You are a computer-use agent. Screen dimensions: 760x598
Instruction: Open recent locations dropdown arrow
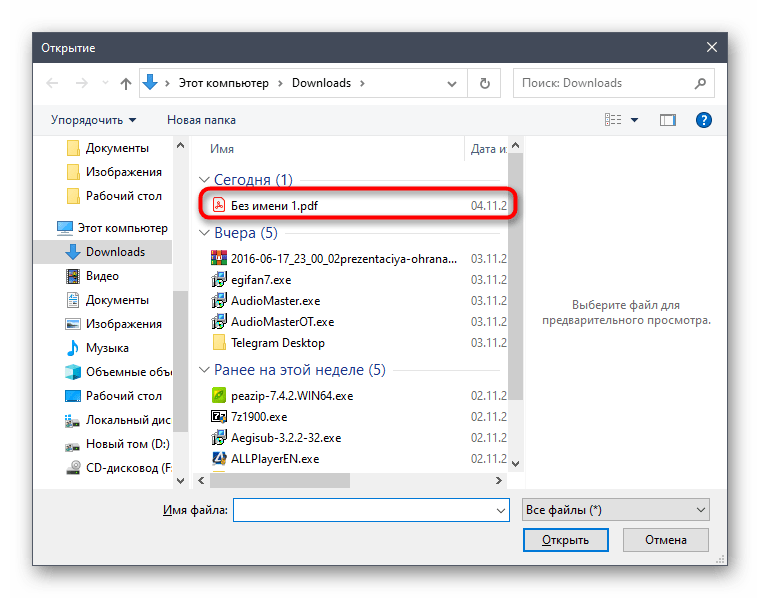105,83
